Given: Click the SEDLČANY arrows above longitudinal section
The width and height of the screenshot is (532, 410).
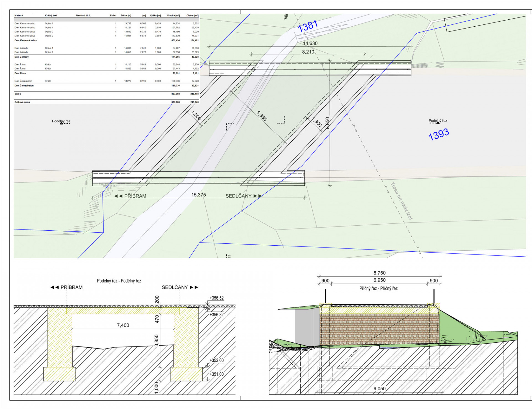Looking at the screenshot, I should [194, 287].
